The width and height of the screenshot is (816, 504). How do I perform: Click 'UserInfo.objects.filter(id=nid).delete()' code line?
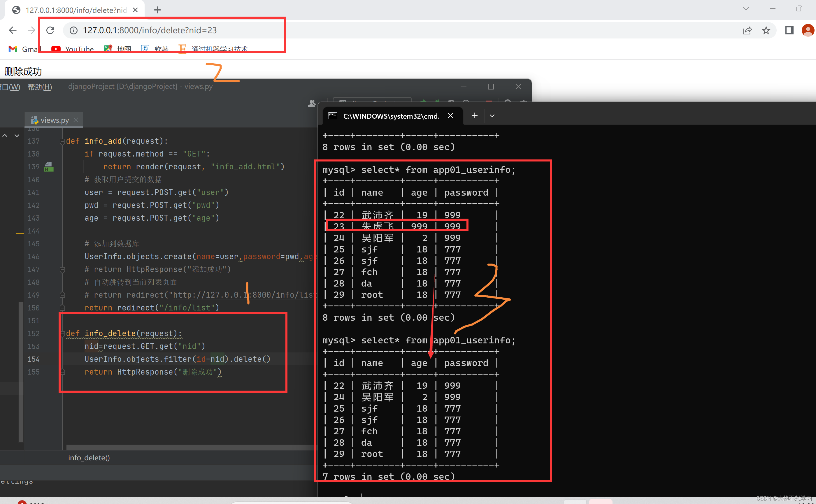tap(177, 359)
